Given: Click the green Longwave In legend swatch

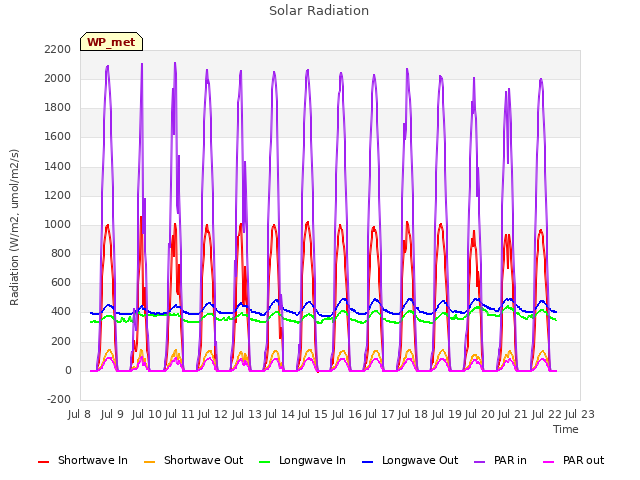Looking at the screenshot, I should coord(264,462).
